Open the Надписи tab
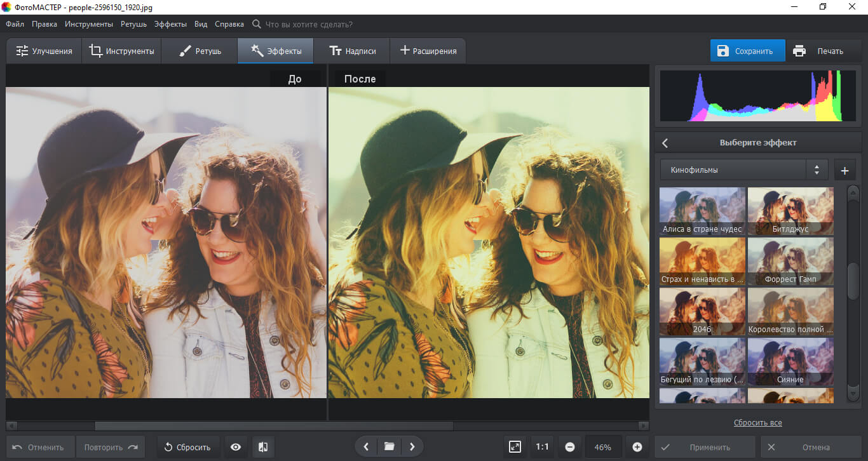This screenshot has width=868, height=461. click(352, 51)
